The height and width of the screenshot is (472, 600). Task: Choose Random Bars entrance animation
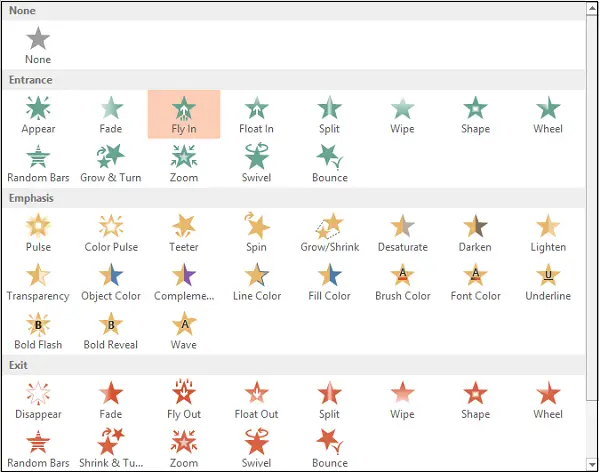[x=38, y=163]
